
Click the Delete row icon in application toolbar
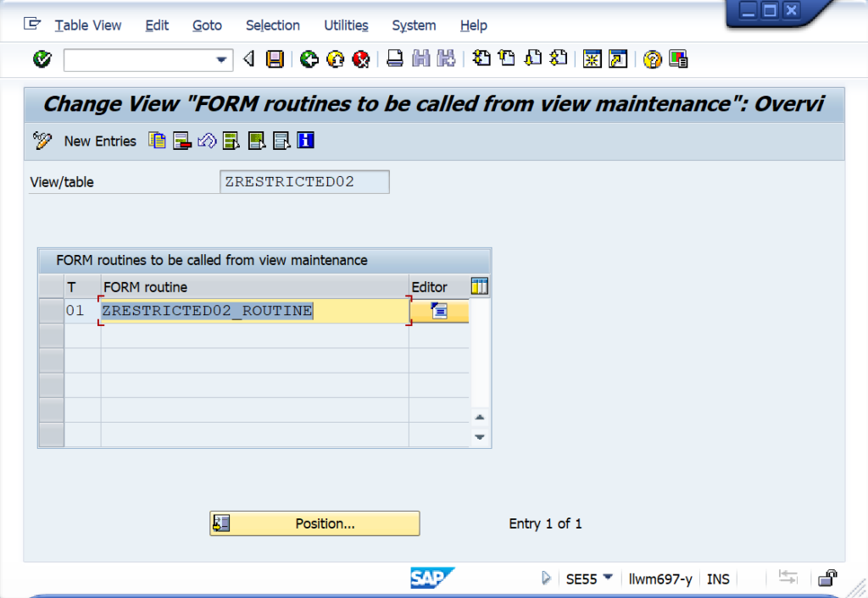181,141
